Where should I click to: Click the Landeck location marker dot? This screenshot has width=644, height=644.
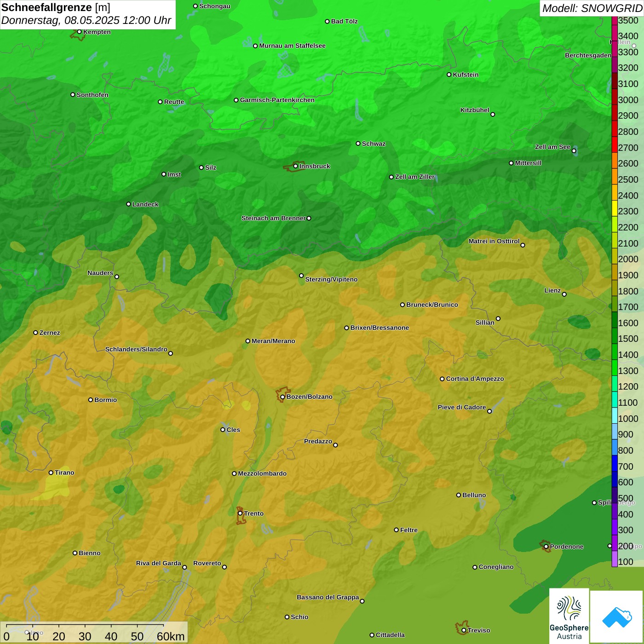128,204
